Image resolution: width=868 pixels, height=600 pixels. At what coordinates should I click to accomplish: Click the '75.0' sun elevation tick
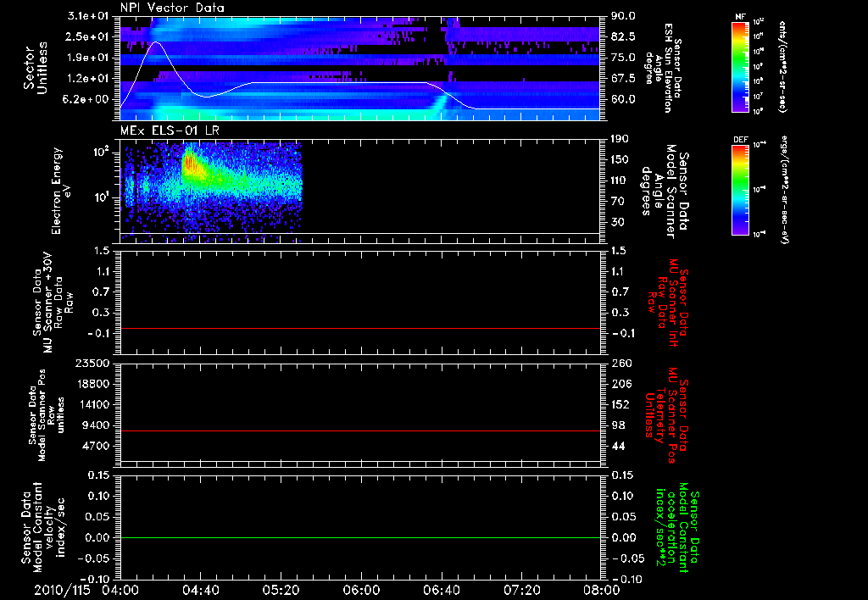click(x=623, y=58)
